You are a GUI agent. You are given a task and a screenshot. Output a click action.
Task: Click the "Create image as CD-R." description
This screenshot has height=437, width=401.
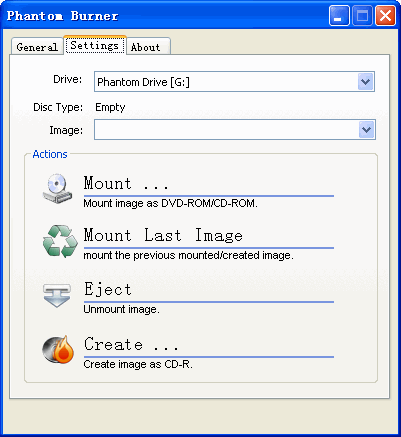pos(138,364)
